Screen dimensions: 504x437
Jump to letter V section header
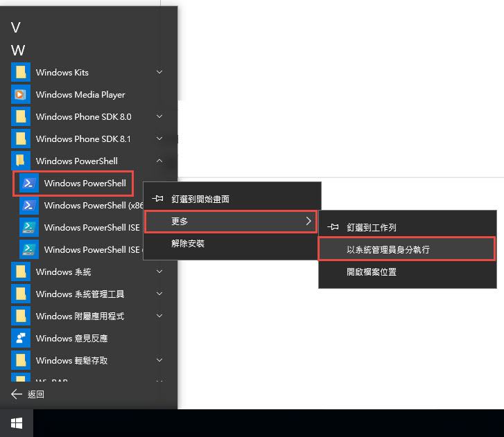(x=16, y=28)
